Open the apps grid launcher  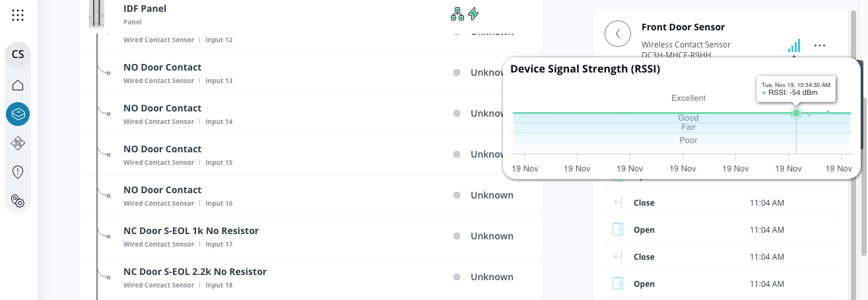click(x=18, y=15)
